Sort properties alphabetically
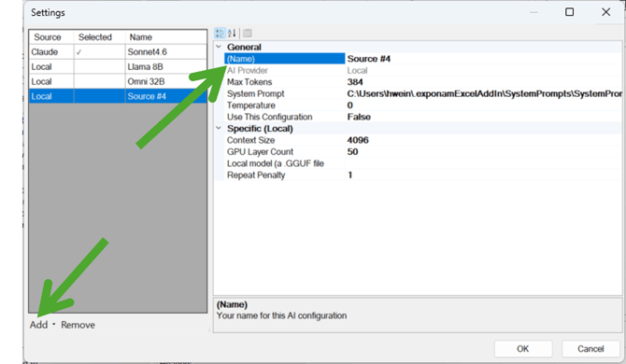This screenshot has width=626, height=364. [232, 33]
